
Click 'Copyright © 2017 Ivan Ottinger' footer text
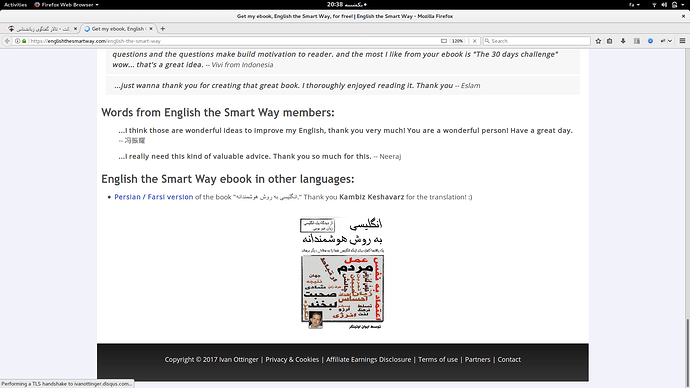pyautogui.click(x=211, y=359)
